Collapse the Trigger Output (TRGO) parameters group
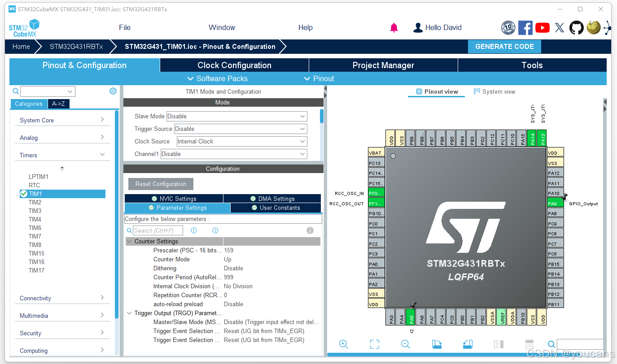The image size is (617, 364). pos(130,313)
